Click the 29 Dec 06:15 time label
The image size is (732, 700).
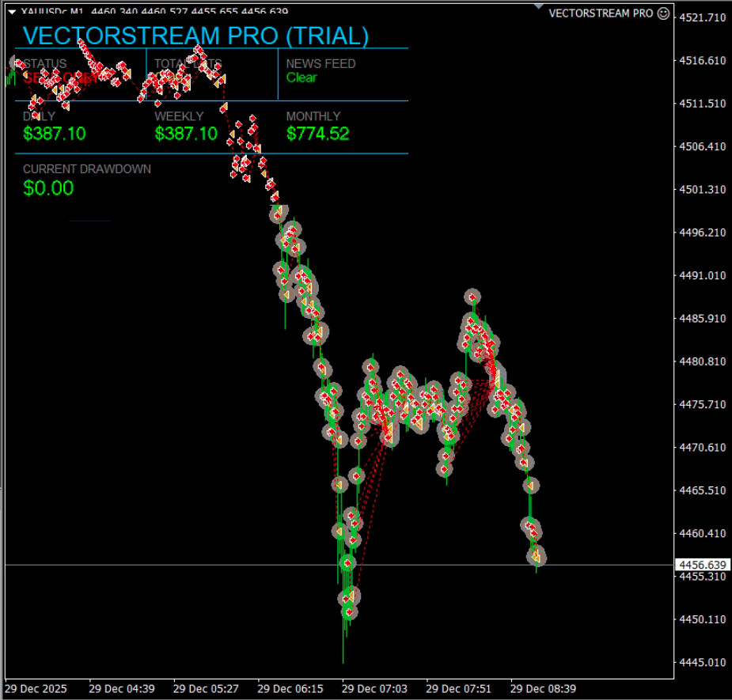(290, 689)
